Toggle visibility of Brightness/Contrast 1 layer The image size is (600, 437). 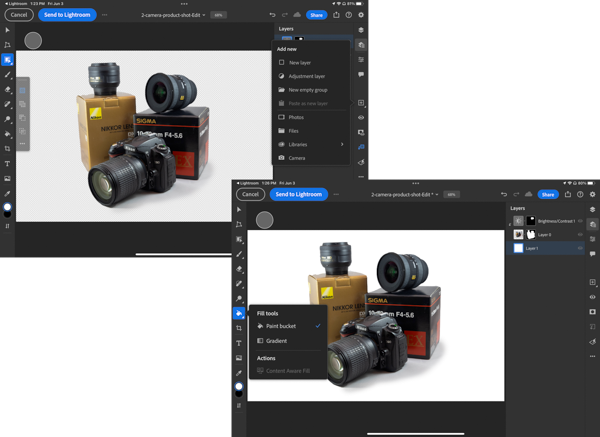pyautogui.click(x=580, y=221)
